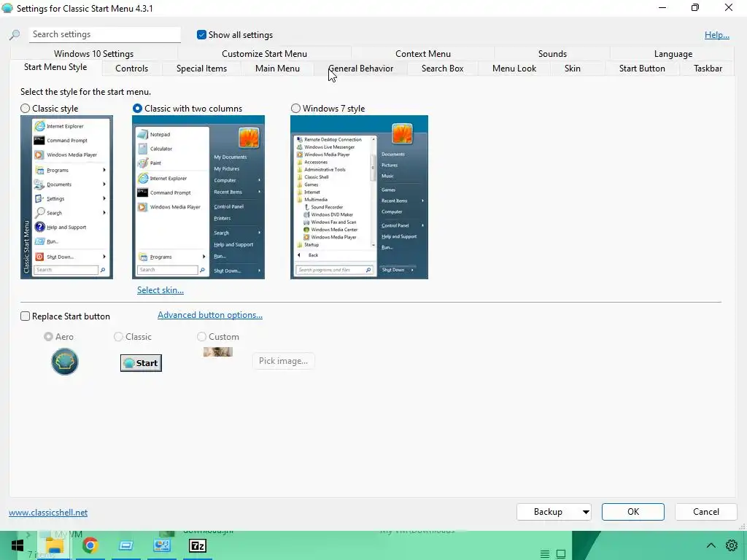Click the search magnifier icon

[x=15, y=35]
